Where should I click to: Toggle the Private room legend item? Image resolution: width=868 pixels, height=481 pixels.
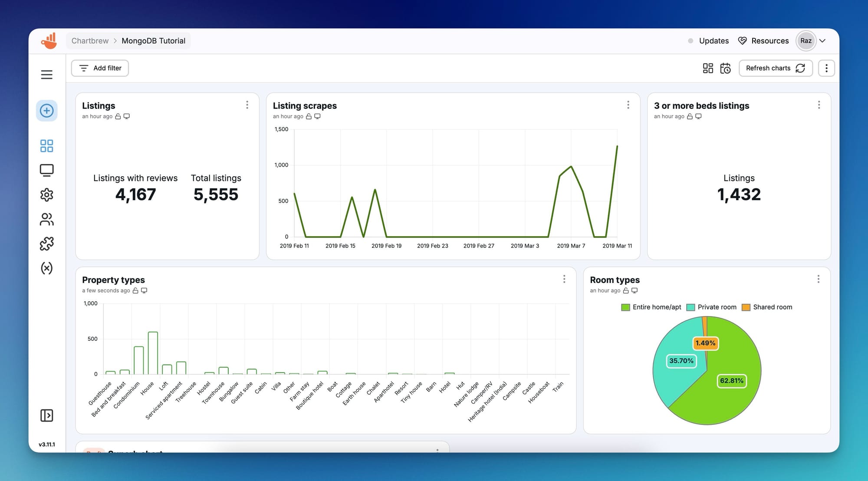[712, 307]
